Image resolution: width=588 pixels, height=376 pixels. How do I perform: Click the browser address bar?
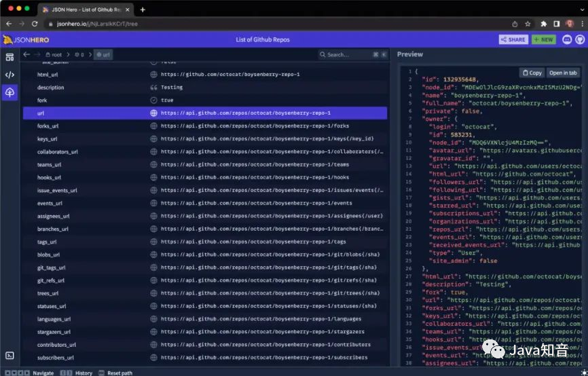click(278, 24)
